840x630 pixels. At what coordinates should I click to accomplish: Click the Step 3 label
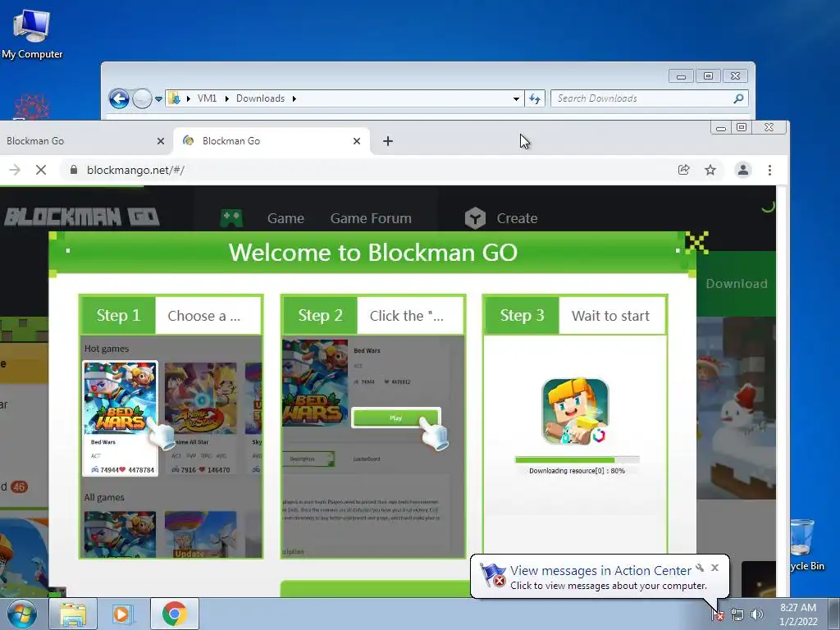(x=522, y=316)
